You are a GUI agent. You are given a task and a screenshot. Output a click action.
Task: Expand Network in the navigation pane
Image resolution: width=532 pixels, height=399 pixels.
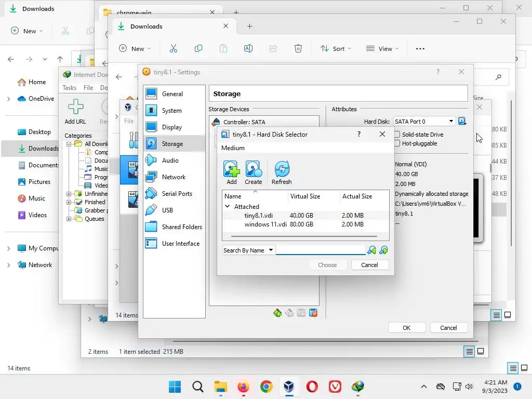[8, 265]
